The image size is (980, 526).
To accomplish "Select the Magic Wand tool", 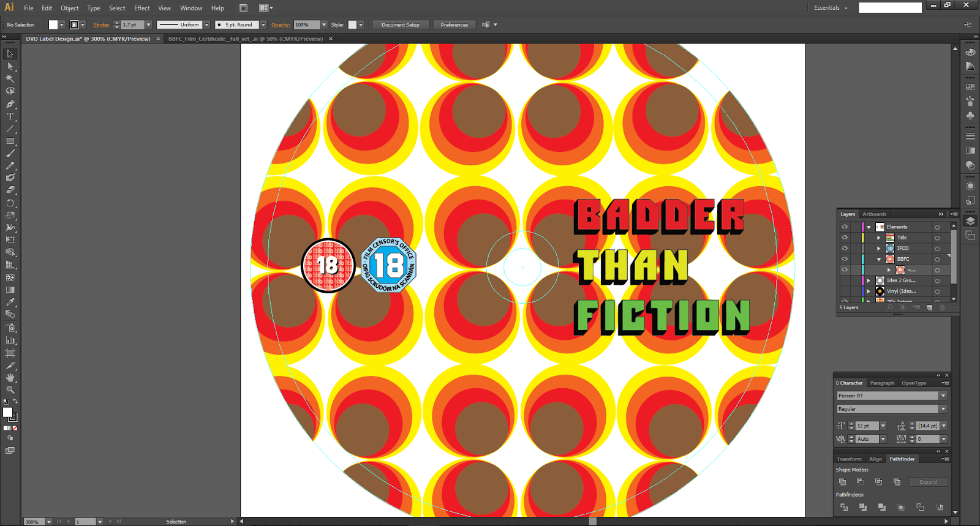I will click(10, 78).
